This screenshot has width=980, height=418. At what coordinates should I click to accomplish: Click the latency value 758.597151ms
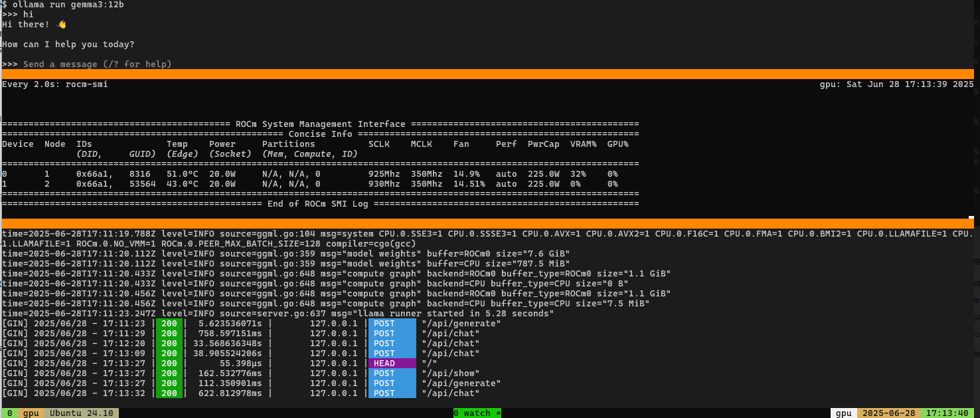[230, 334]
